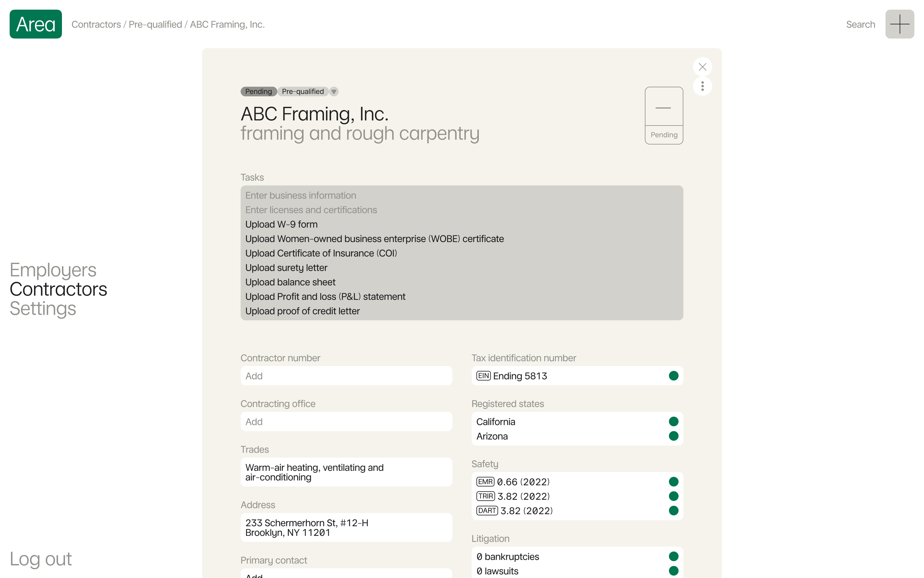
Task: Select 'Upload balance sheet' task
Action: [x=462, y=282]
